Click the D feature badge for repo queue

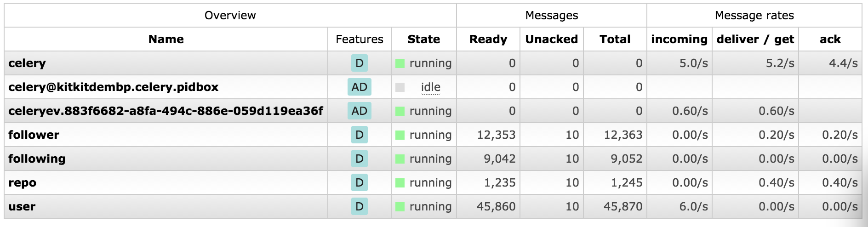coord(359,182)
